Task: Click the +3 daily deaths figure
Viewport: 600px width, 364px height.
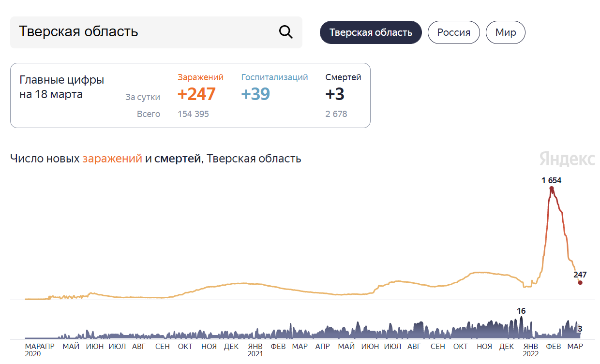Action: (335, 94)
